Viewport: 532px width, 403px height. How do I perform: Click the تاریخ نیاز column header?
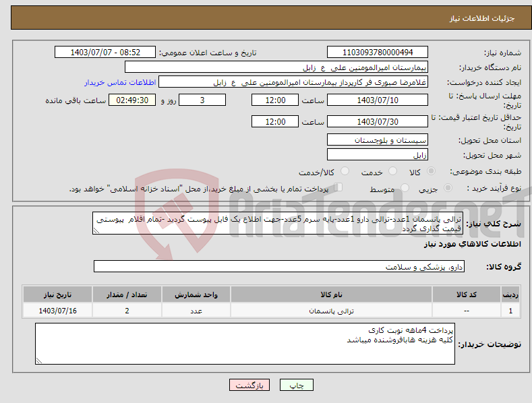58,294
